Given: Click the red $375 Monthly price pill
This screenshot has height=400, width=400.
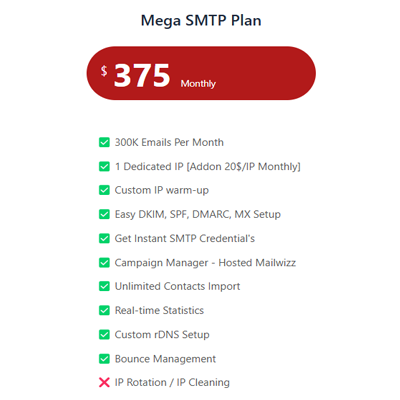Looking at the screenshot, I should pos(201,73).
